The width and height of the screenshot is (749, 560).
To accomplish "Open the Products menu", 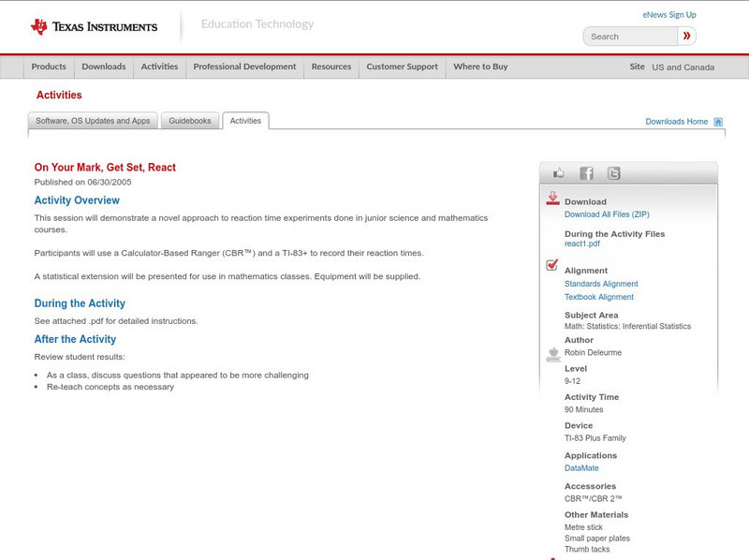I will (x=49, y=66).
